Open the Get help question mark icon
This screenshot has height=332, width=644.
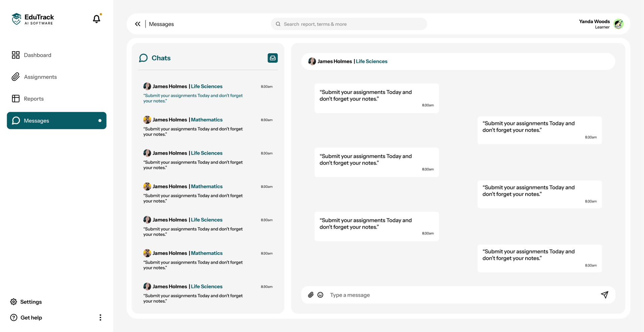coord(13,318)
